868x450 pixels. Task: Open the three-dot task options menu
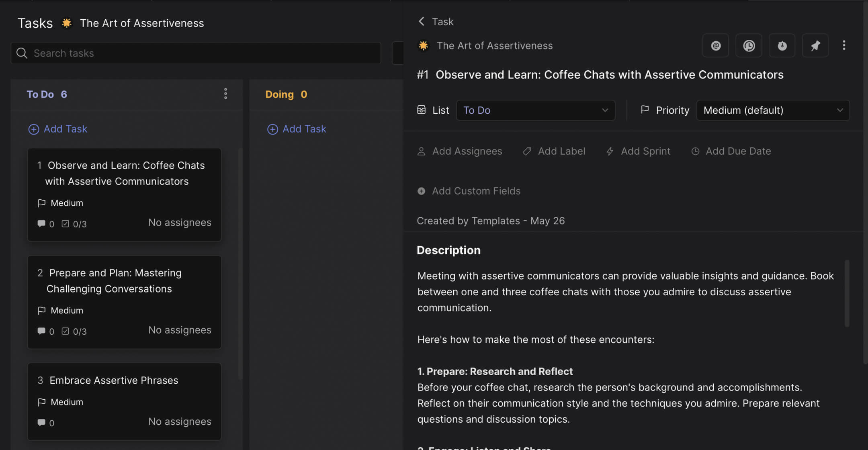click(x=844, y=45)
